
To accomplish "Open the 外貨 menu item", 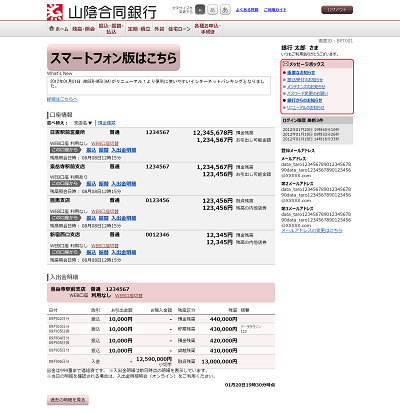I will click(x=159, y=29).
